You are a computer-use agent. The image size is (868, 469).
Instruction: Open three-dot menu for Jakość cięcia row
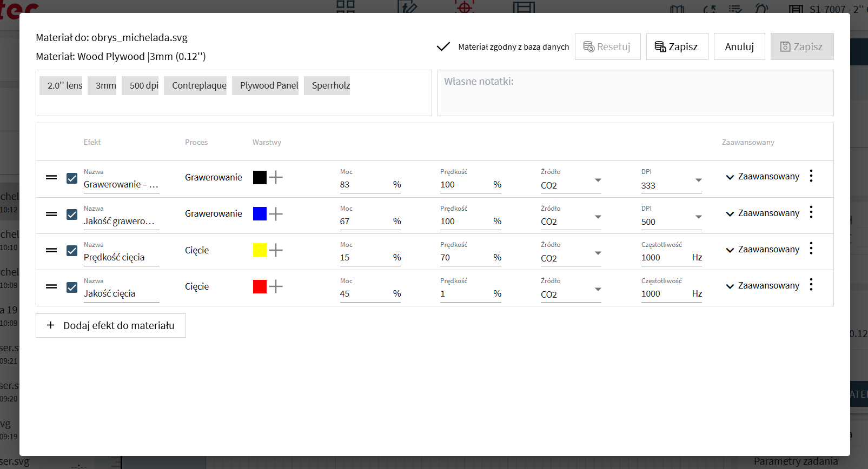pos(811,285)
